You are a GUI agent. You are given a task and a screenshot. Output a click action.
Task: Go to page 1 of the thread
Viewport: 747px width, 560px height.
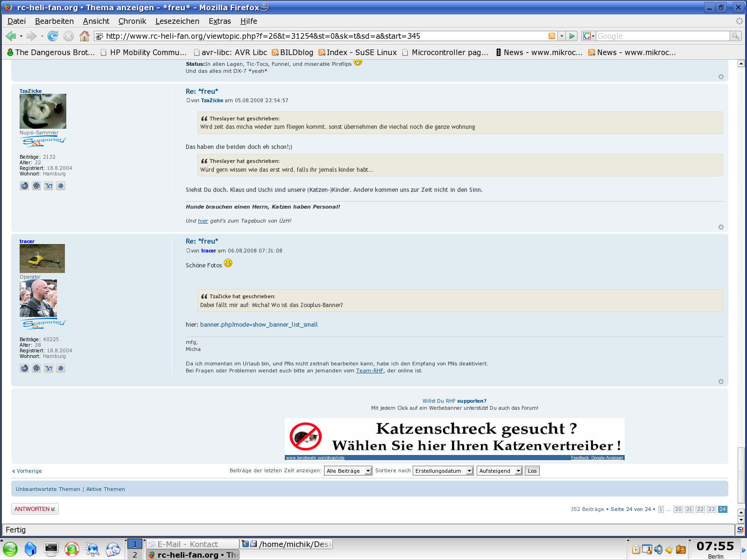[661, 509]
